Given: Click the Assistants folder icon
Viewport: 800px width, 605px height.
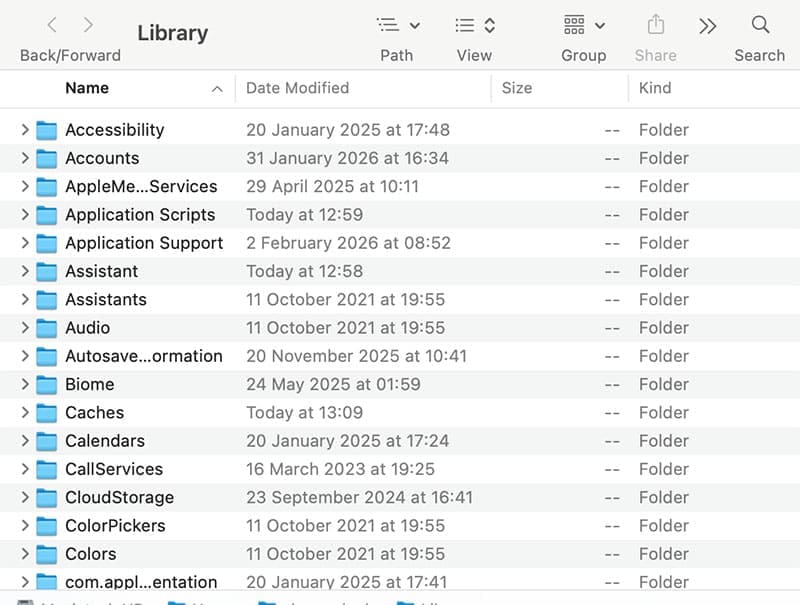Looking at the screenshot, I should tap(46, 299).
